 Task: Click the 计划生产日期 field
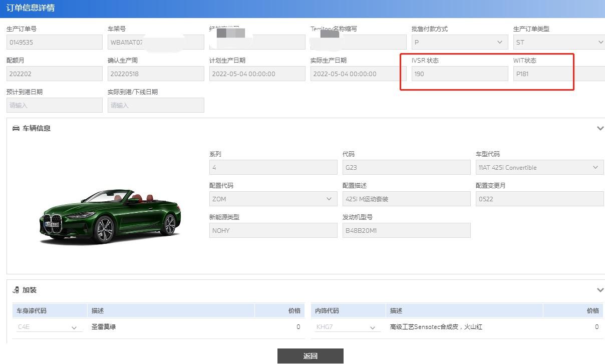click(x=257, y=74)
